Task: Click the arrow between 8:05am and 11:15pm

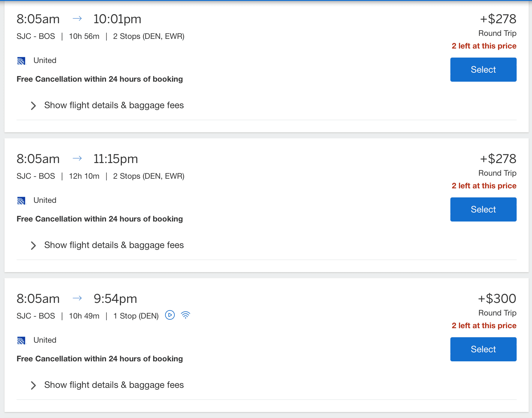Action: pos(78,158)
